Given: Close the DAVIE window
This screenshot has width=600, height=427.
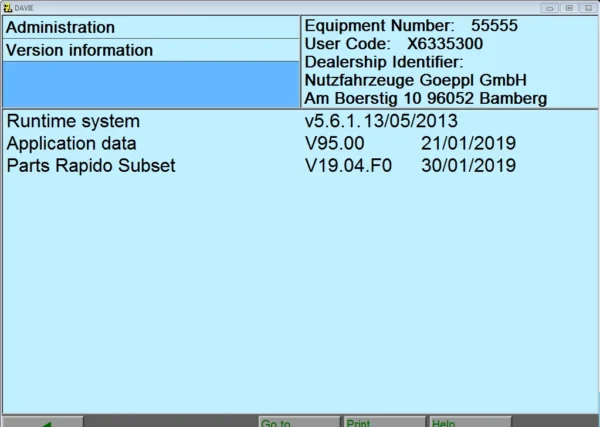Looking at the screenshot, I should point(589,8).
